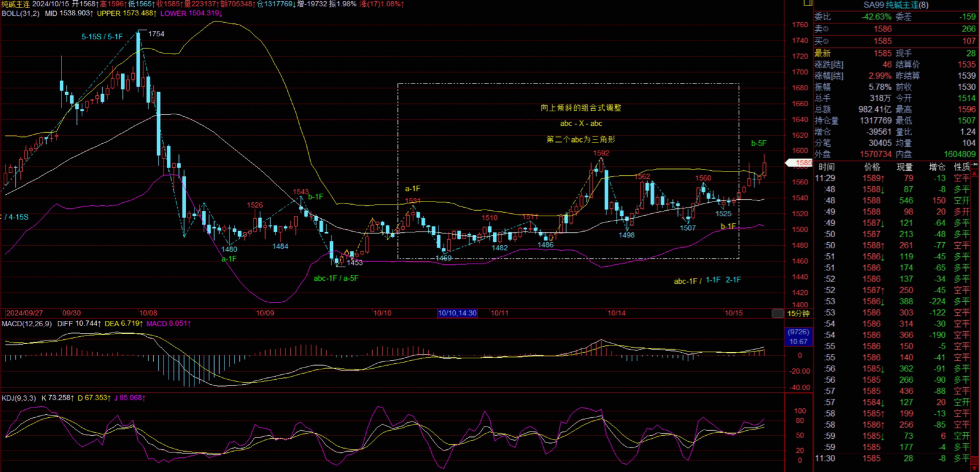980x472 pixels.
Task: Click the green b-5F wave label
Action: tap(759, 143)
